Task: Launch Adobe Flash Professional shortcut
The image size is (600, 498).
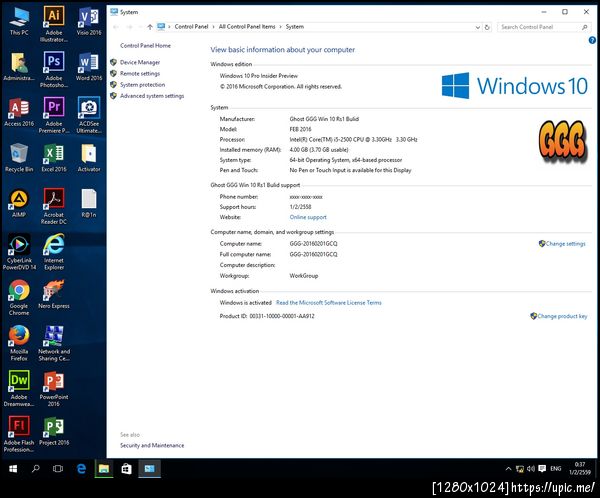Action: (19, 434)
